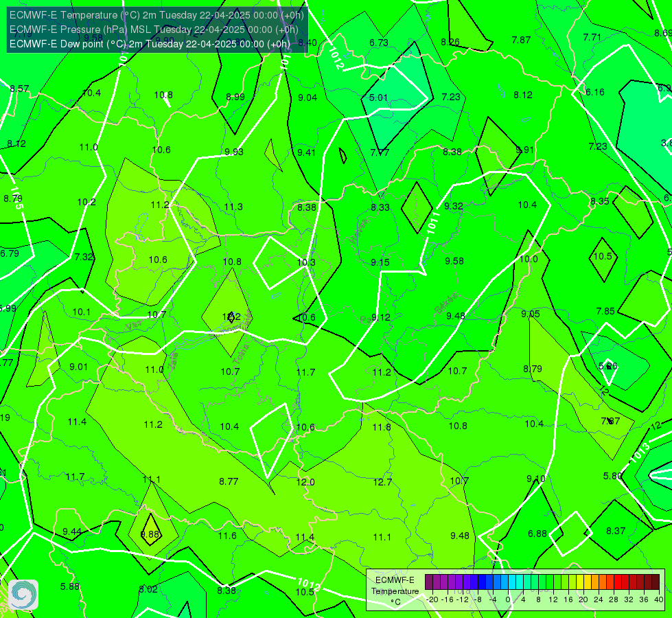Image resolution: width=672 pixels, height=618 pixels.
Task: Click the 9.91 temperature value
Action: pos(525,150)
